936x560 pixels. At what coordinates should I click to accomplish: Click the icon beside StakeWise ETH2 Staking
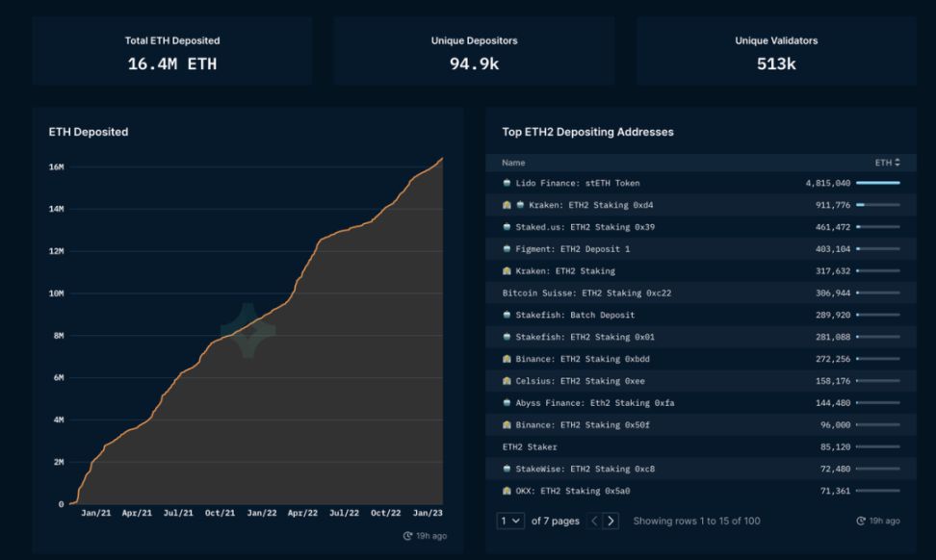click(x=507, y=469)
